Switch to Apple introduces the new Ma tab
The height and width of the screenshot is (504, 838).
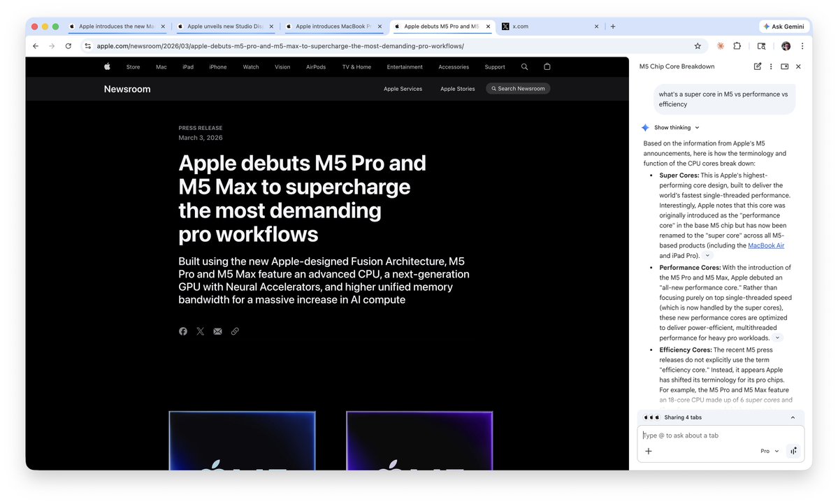tap(116, 26)
